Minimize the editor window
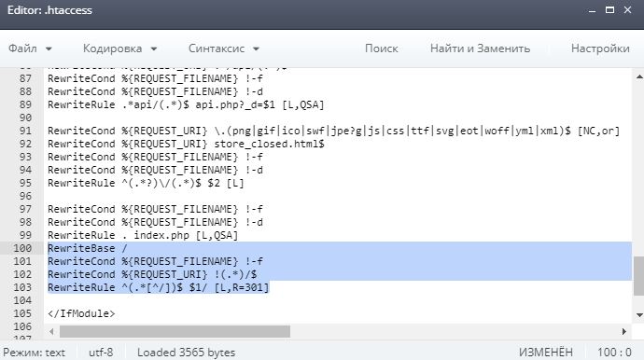 click(592, 10)
